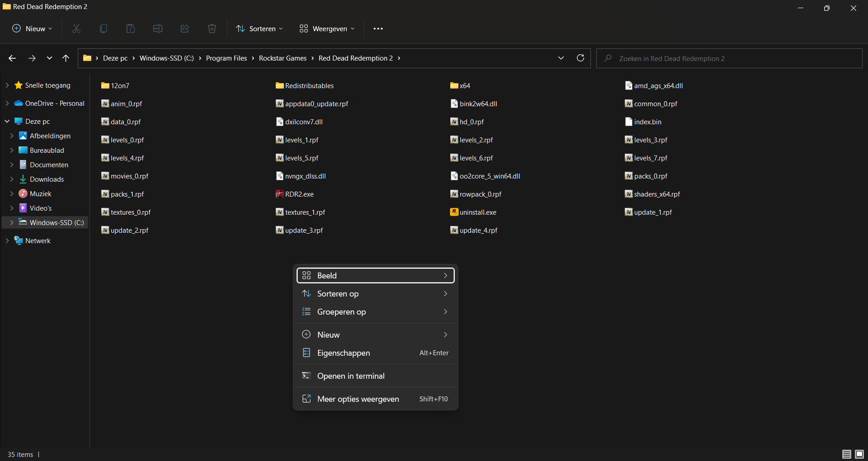
Task: Click the Rename toolbar icon
Action: [158, 28]
